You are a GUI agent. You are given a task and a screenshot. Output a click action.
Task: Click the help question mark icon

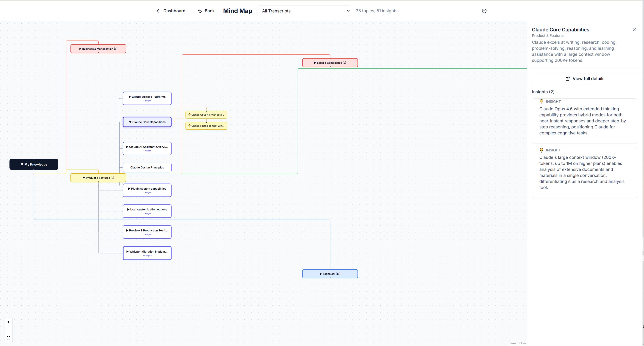click(484, 11)
